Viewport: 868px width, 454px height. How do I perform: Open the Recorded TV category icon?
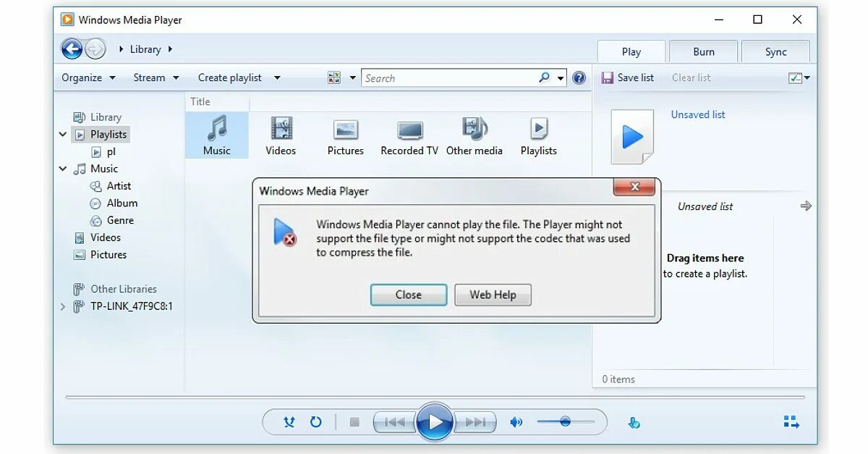409,135
